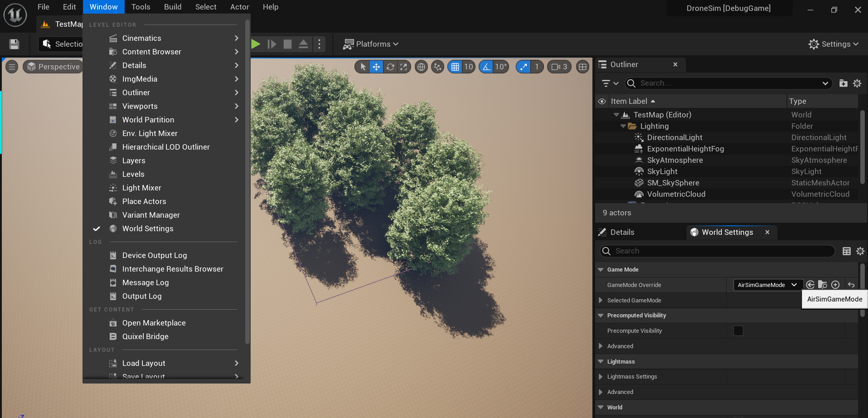Browse to GameMode asset in Content Browser

pyautogui.click(x=823, y=285)
